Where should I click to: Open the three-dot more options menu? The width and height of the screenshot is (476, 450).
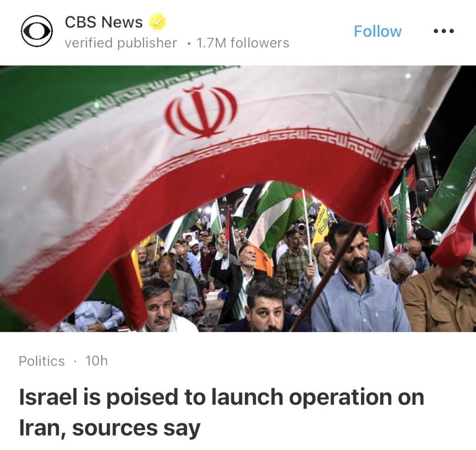click(x=443, y=31)
